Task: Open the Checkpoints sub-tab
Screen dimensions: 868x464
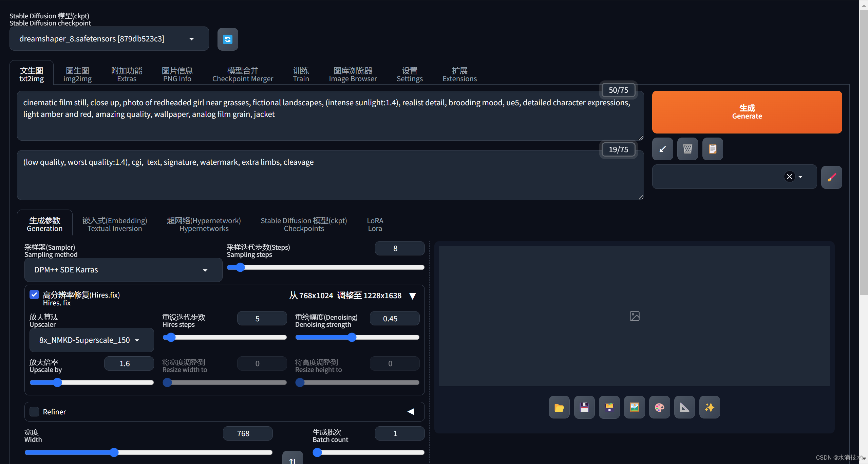Action: (304, 224)
